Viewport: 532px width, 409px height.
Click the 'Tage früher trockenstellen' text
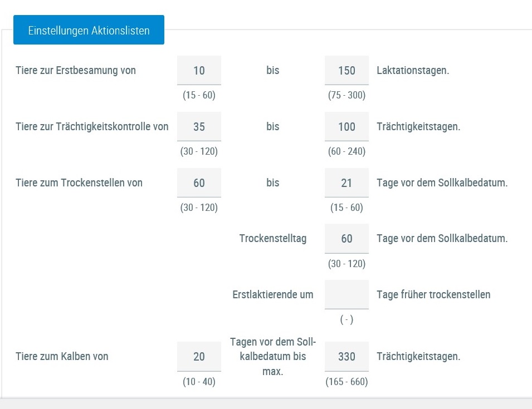click(x=433, y=294)
